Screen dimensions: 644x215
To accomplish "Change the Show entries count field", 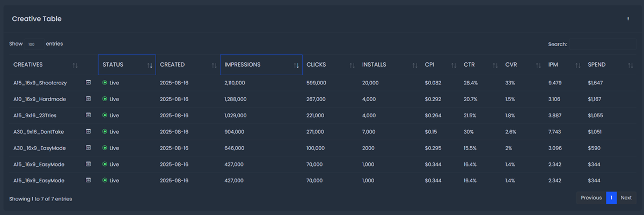I will (x=34, y=44).
